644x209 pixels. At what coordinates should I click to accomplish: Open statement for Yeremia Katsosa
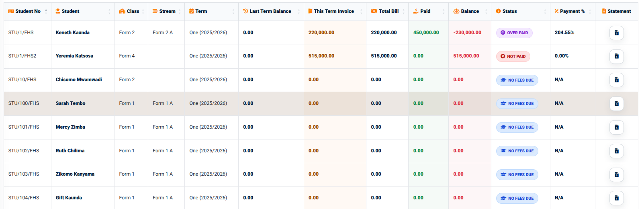click(x=616, y=56)
